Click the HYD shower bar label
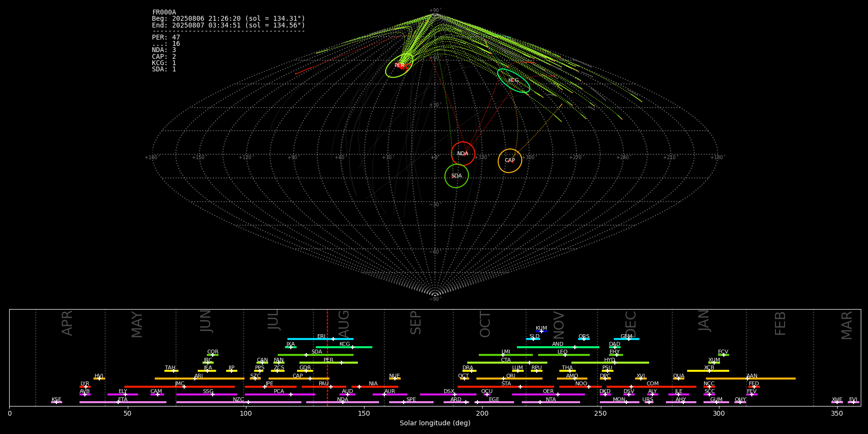This screenshot has width=868, height=434. click(x=610, y=360)
